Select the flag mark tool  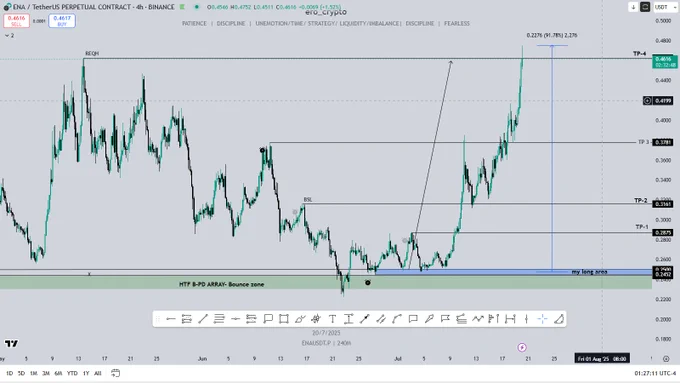pyautogui.click(x=445, y=319)
